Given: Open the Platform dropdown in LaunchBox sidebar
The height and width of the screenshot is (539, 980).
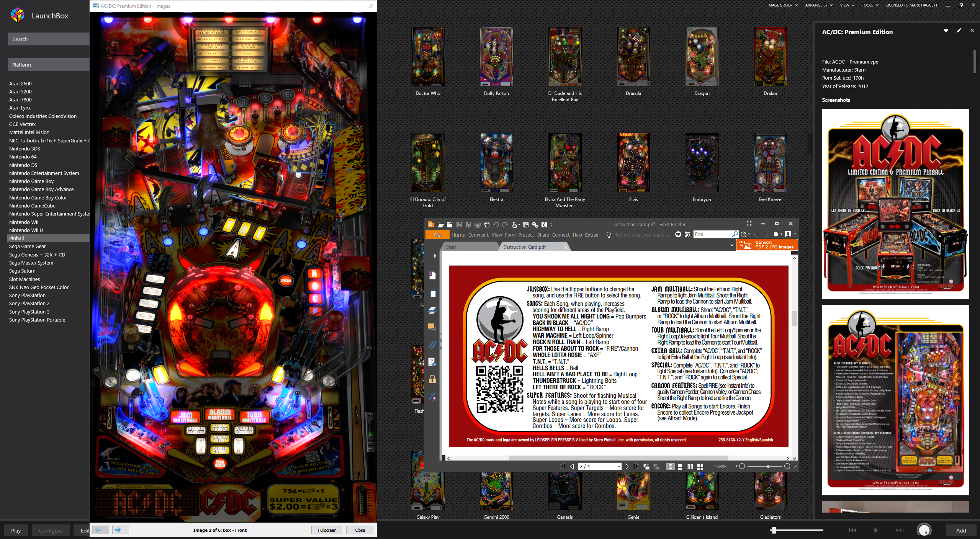Looking at the screenshot, I should pyautogui.click(x=48, y=65).
